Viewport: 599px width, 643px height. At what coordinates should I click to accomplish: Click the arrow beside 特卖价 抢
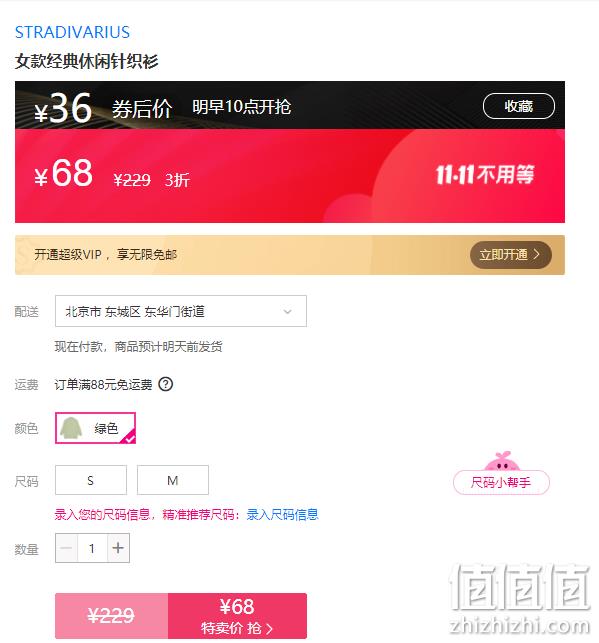pyautogui.click(x=269, y=628)
